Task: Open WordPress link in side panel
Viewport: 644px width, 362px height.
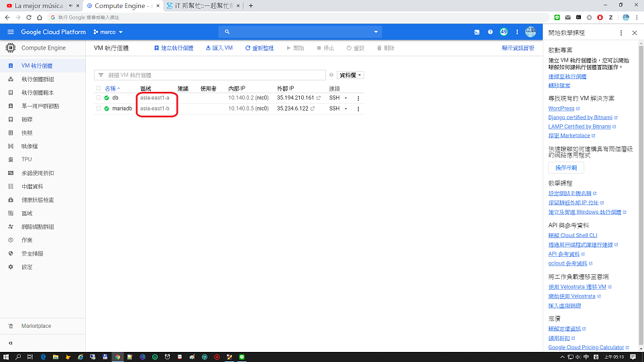Action: pos(561,109)
